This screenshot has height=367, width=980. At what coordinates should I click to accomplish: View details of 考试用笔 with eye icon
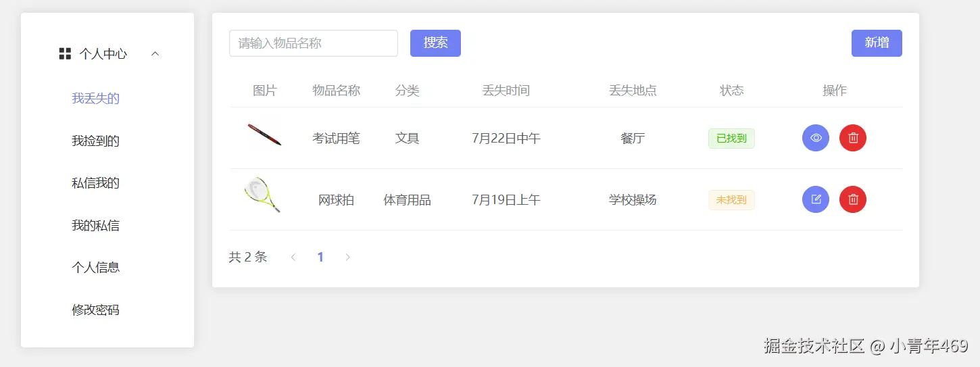(x=816, y=138)
